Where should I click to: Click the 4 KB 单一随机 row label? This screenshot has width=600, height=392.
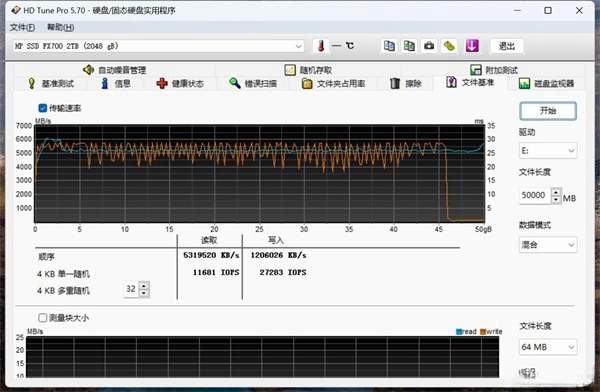[x=63, y=274]
